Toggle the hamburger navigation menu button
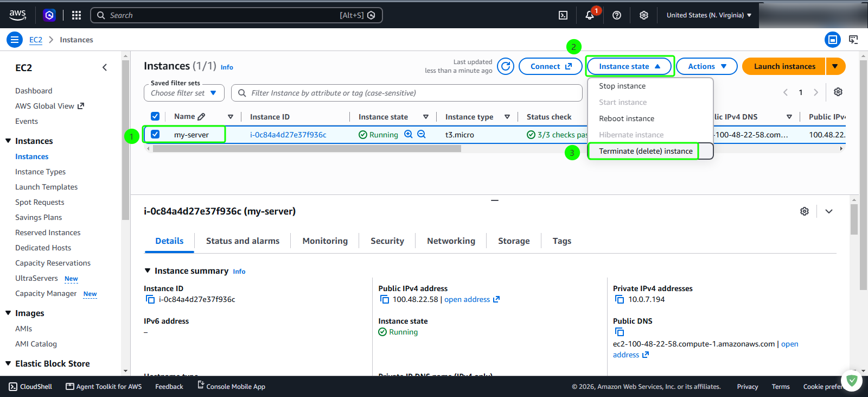Image resolution: width=868 pixels, height=397 pixels. 15,40
